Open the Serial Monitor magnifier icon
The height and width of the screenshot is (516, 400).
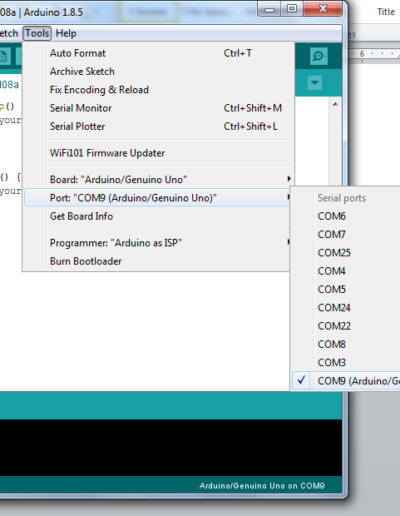(x=318, y=56)
